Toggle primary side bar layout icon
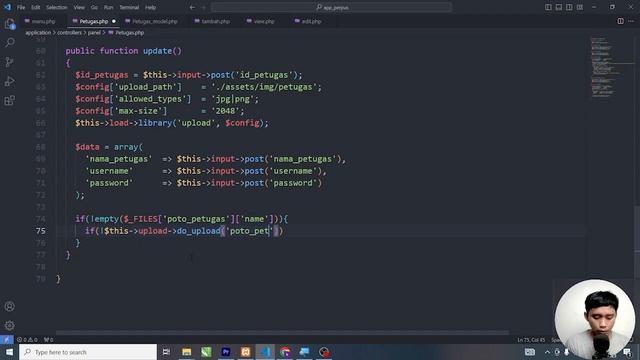The width and height of the screenshot is (640, 360). click(548, 7)
